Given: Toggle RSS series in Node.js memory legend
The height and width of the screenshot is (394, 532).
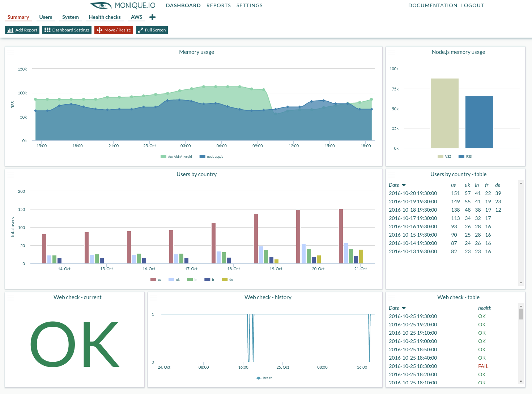Looking at the screenshot, I should point(465,157).
